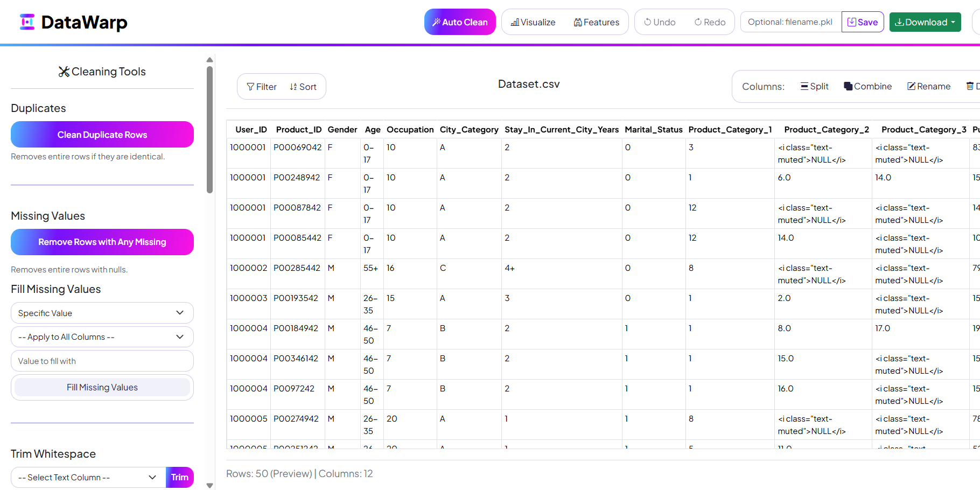Save the current pipeline
980x490 pixels.
coord(863,22)
